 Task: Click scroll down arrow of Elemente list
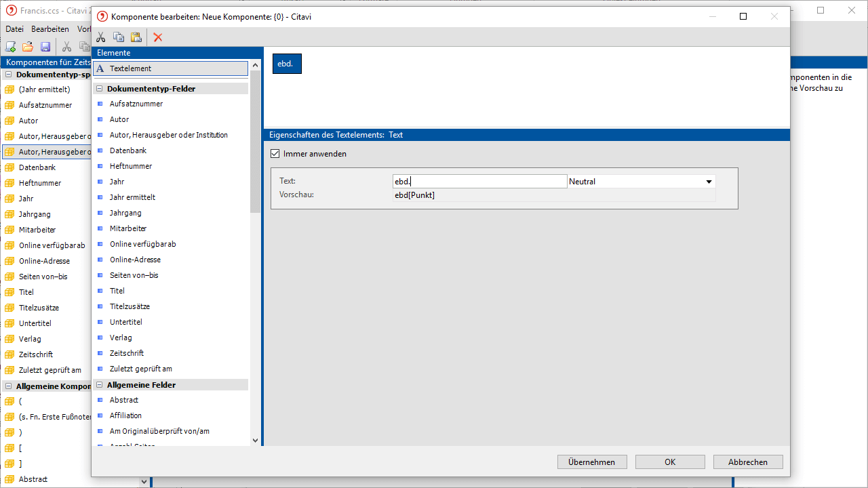coord(255,440)
